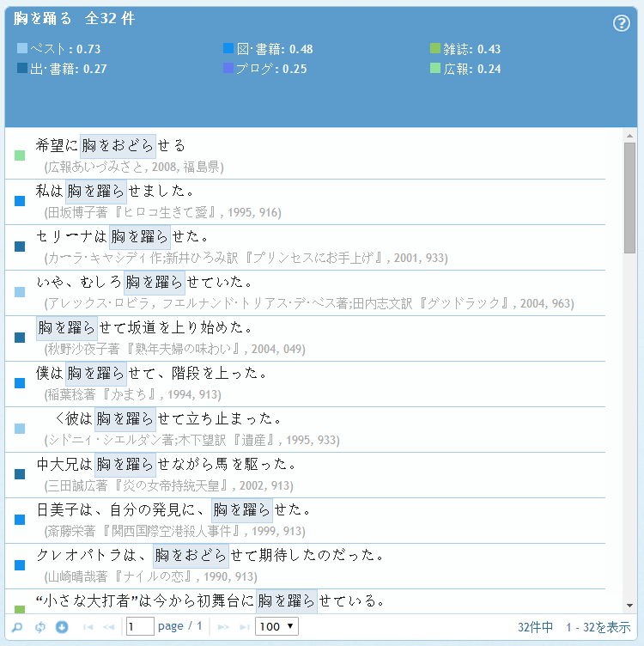Click the refresh icon in pager bar

click(40, 626)
